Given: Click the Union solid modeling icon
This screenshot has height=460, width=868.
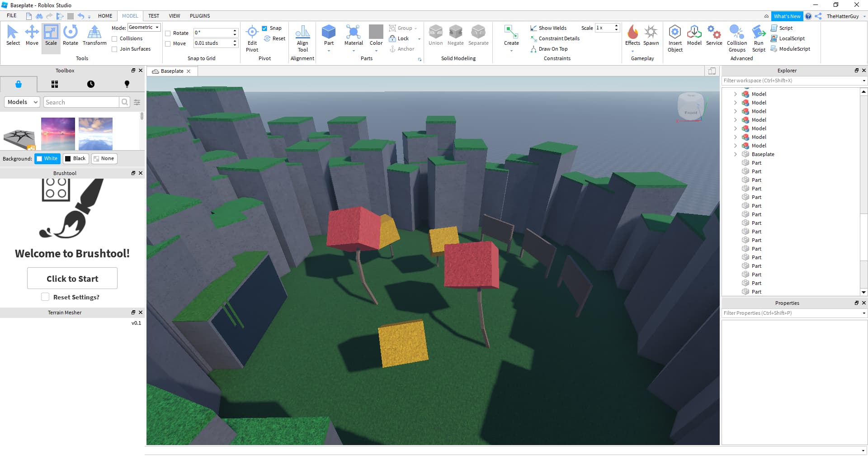Looking at the screenshot, I should click(x=435, y=35).
